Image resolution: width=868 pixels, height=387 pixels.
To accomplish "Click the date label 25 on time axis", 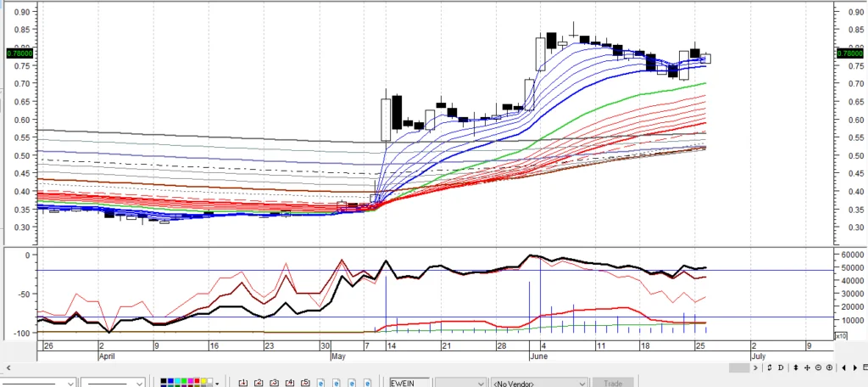I will pos(699,346).
